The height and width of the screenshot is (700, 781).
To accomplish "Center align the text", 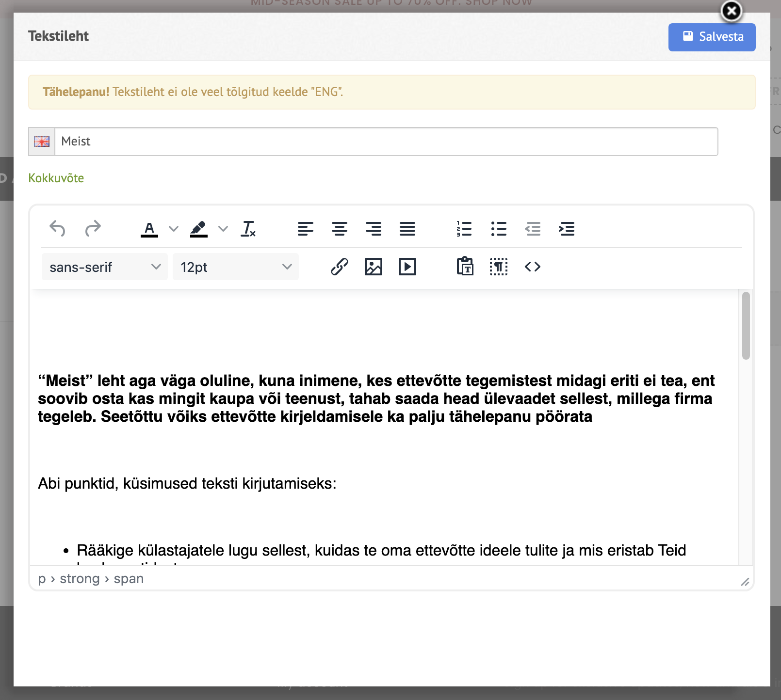I will click(340, 228).
